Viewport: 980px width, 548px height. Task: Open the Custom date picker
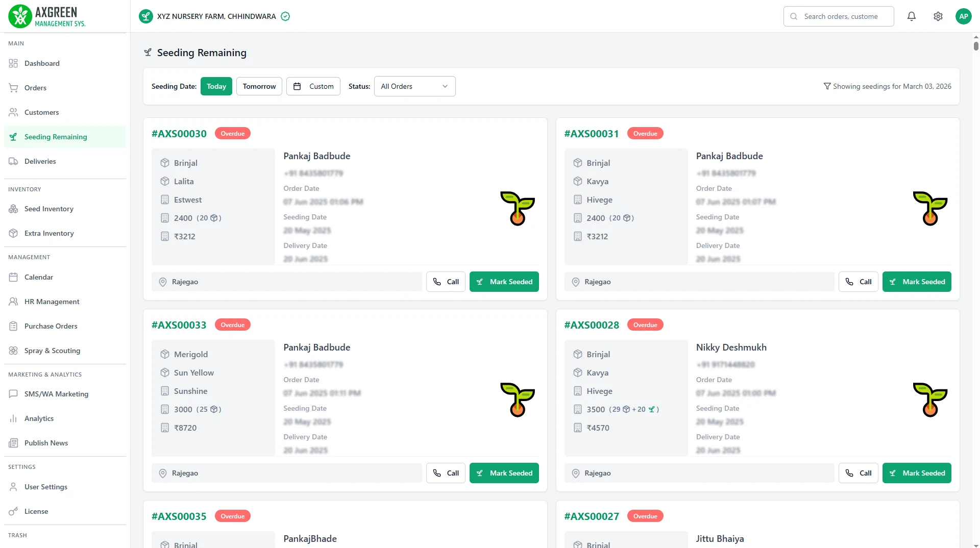point(313,86)
